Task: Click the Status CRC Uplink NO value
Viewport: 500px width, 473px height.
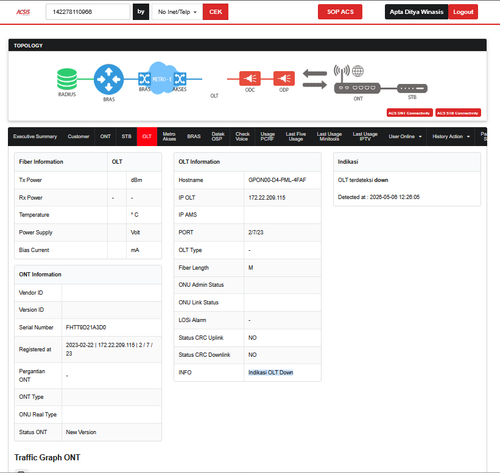Action: (x=252, y=338)
